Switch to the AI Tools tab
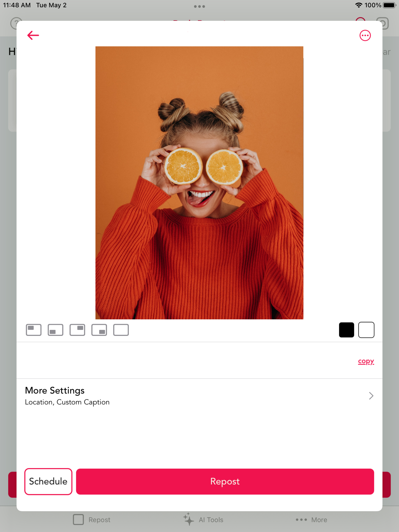 203,520
